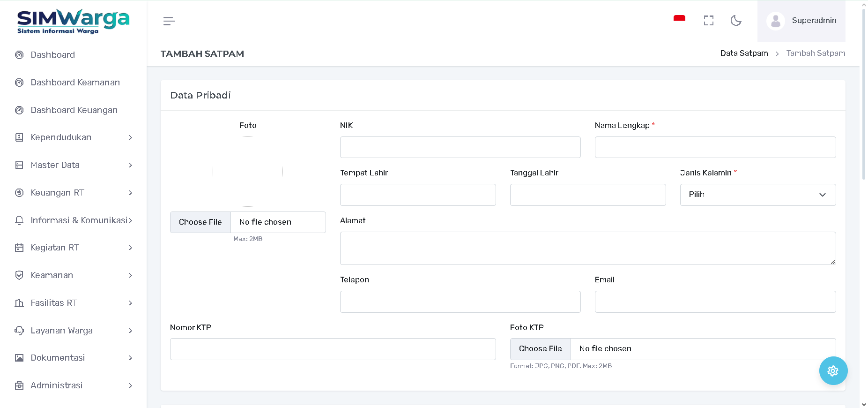This screenshot has height=408, width=868.
Task: Click Choose File button under Foto
Action: coord(200,222)
